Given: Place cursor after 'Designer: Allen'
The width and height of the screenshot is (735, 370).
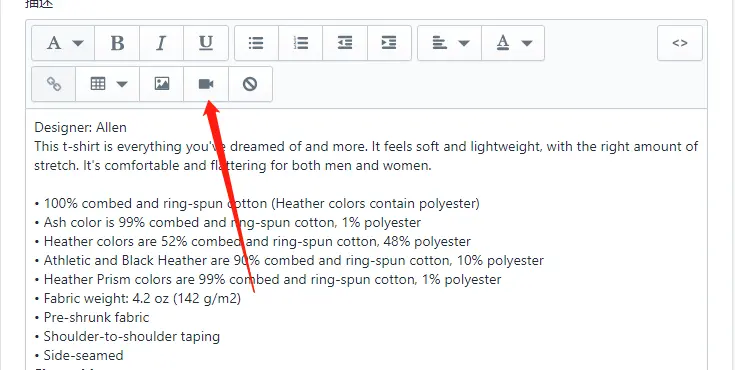Looking at the screenshot, I should coord(127,128).
